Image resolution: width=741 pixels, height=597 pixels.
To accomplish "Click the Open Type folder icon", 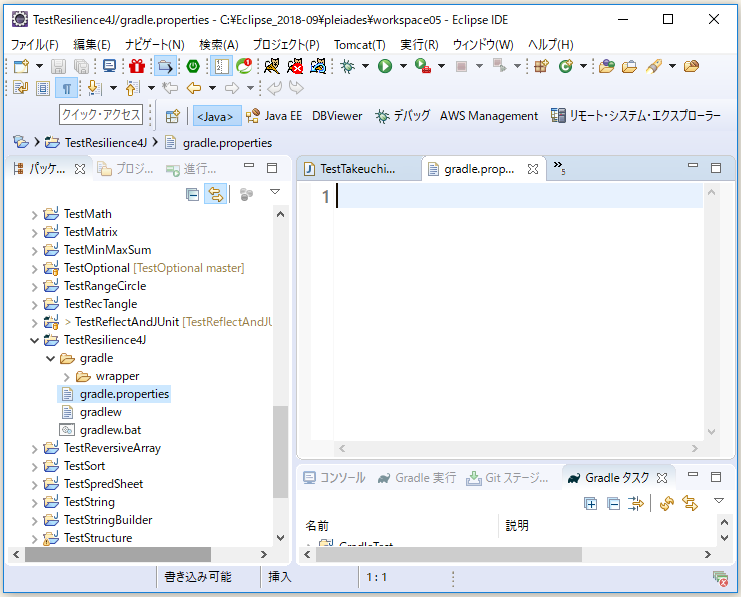I will click(x=606, y=66).
